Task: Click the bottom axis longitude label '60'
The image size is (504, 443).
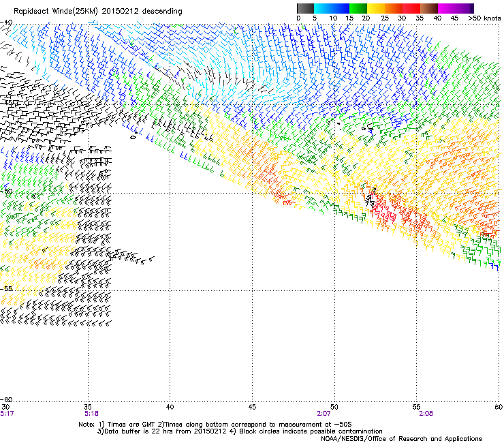Action: click(499, 408)
